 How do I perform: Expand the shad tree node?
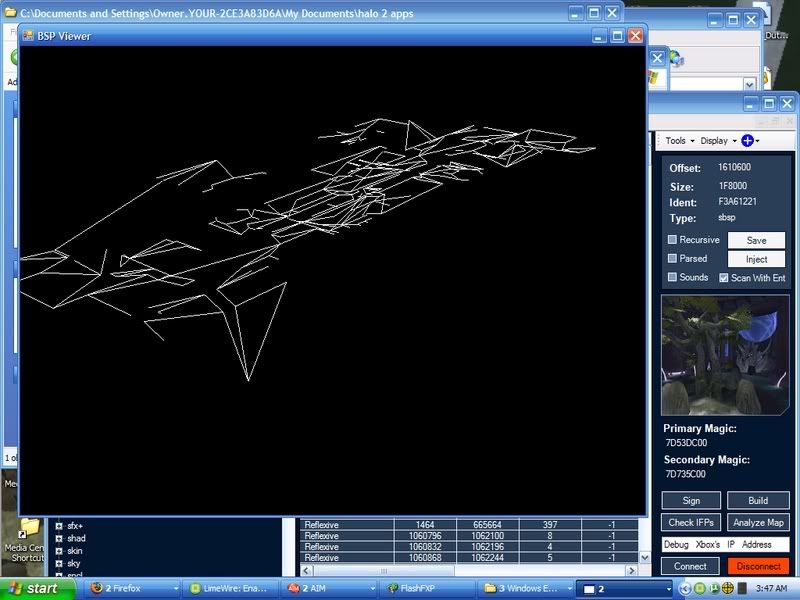coord(59,538)
